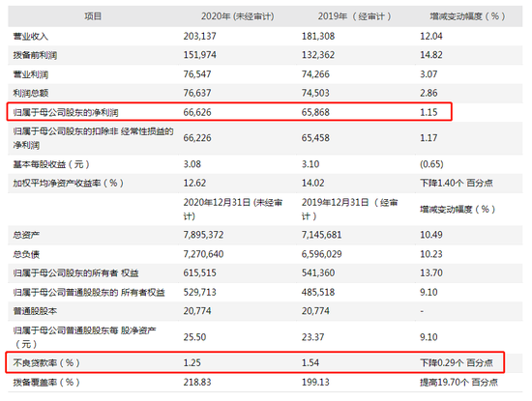Select the 总资产 row label
The width and height of the screenshot is (532, 401).
[26, 235]
